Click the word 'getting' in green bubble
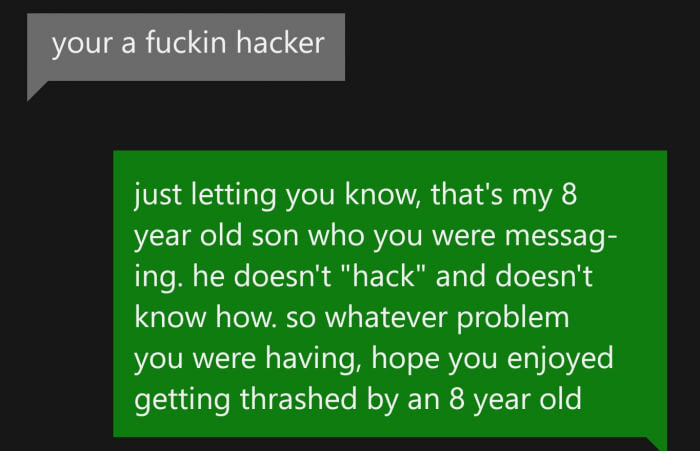This screenshot has width=700, height=451. tap(182, 399)
